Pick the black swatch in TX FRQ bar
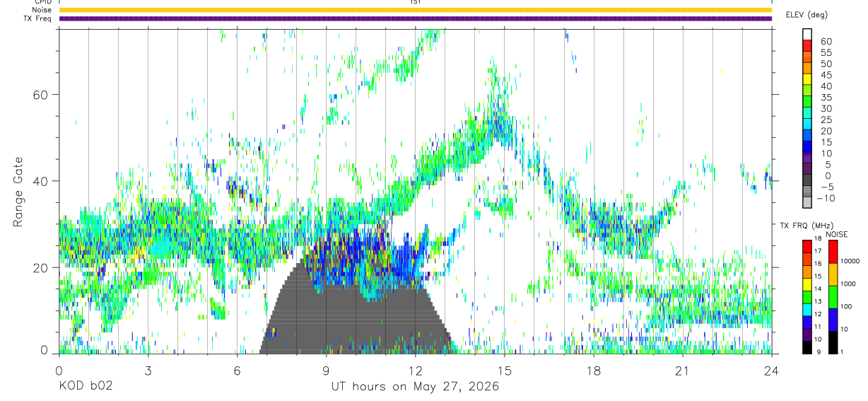The width and height of the screenshot is (868, 401). pyautogui.click(x=807, y=347)
